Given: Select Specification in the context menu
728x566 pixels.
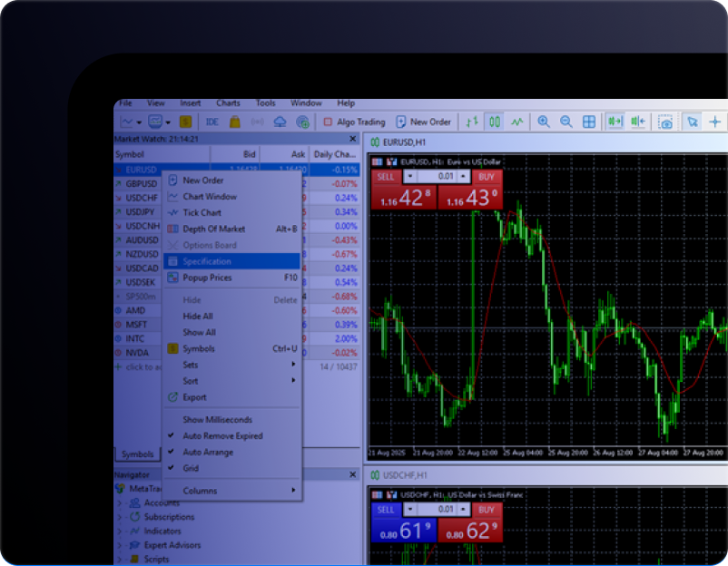Looking at the screenshot, I should pos(207,261).
